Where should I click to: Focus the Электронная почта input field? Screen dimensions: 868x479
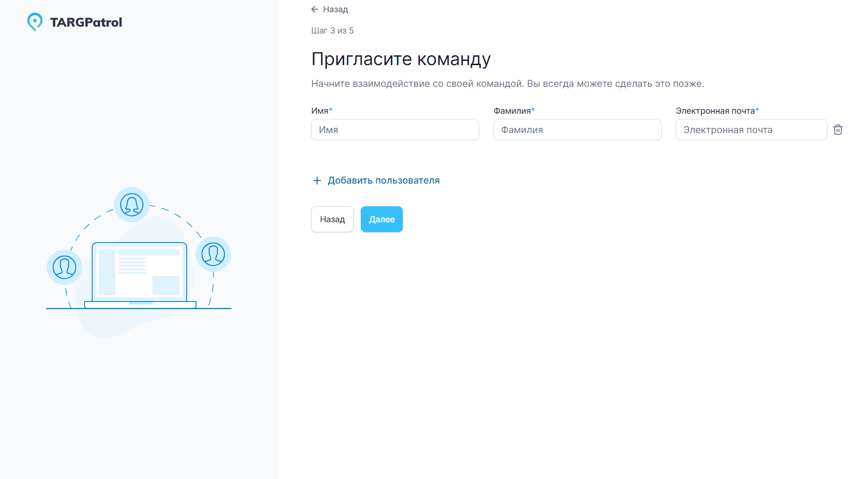pyautogui.click(x=751, y=129)
